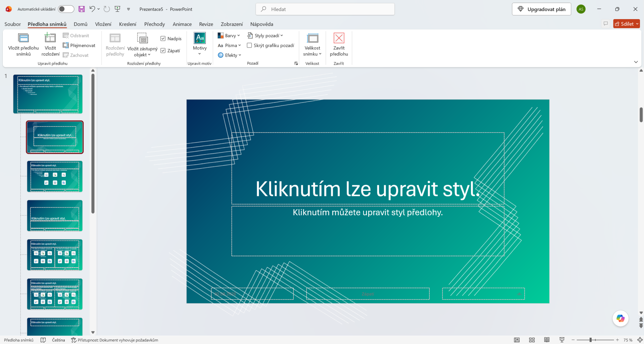Screen dimensions: 644x344
Task: Open the Soubor menu
Action: tap(13, 24)
